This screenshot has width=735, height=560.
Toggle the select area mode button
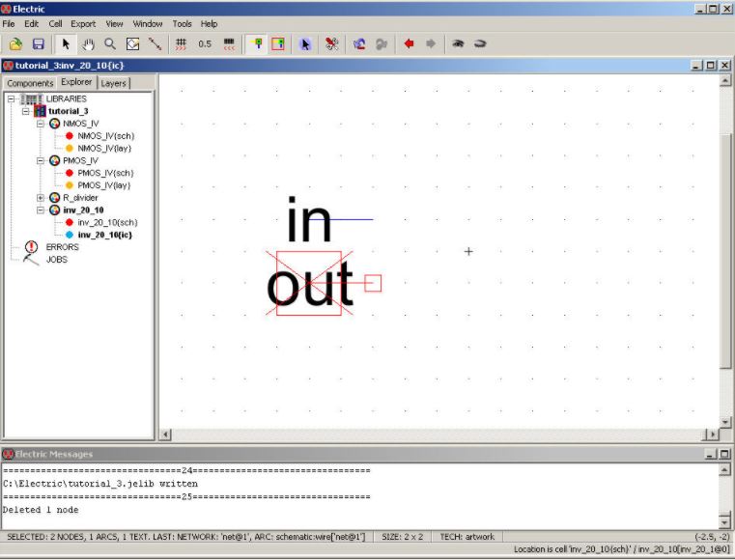tap(278, 43)
